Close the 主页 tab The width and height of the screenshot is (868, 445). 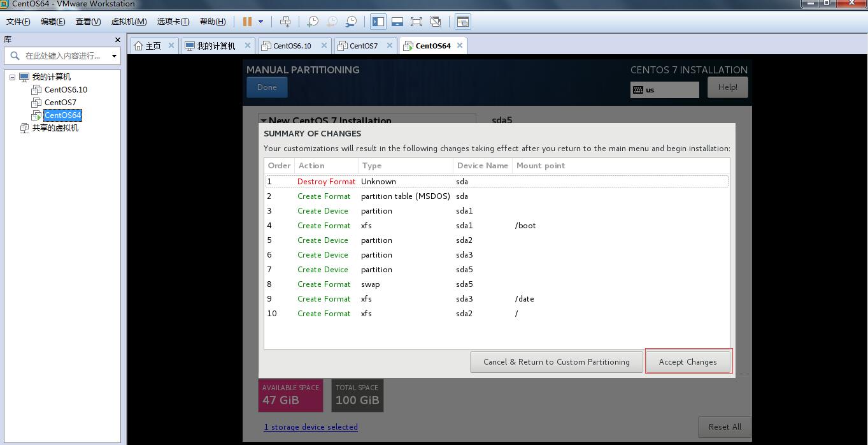(171, 46)
